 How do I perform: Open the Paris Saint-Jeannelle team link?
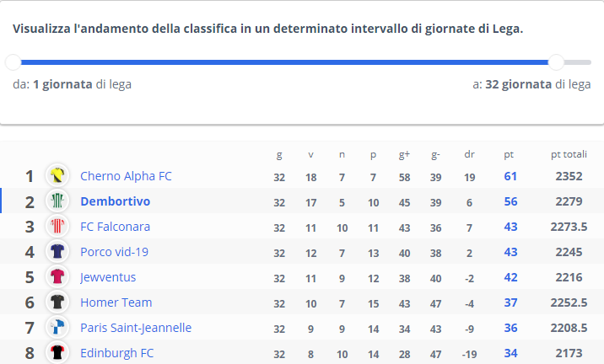136,328
